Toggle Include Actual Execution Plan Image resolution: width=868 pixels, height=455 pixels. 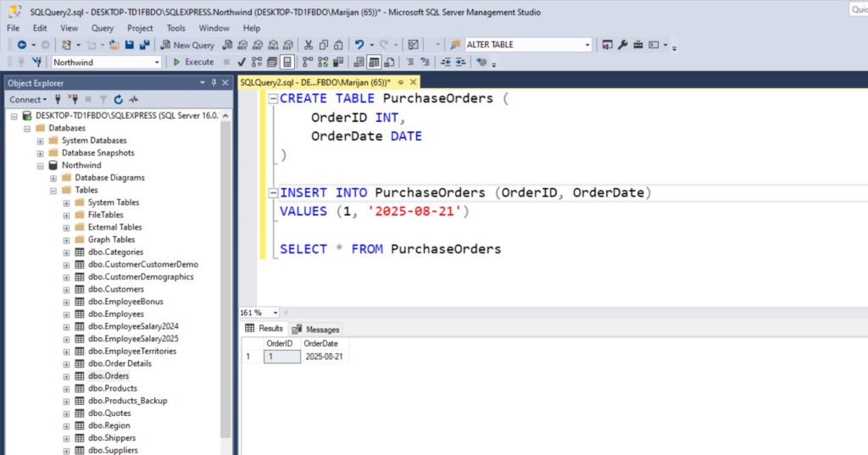point(308,62)
